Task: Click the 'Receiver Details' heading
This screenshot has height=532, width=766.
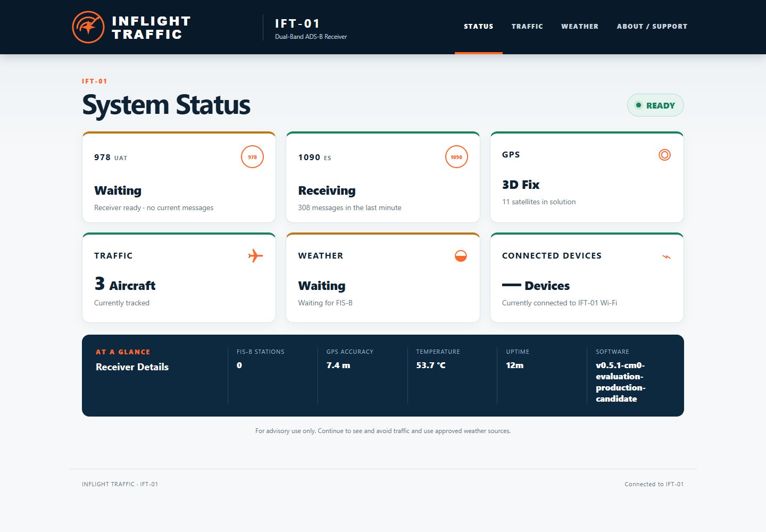Action: (132, 367)
